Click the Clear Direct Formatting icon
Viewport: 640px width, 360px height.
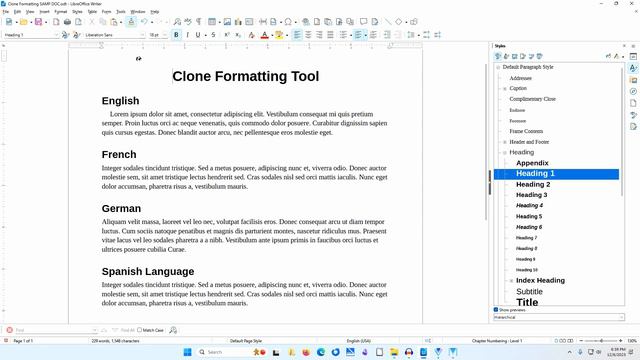coord(251,35)
